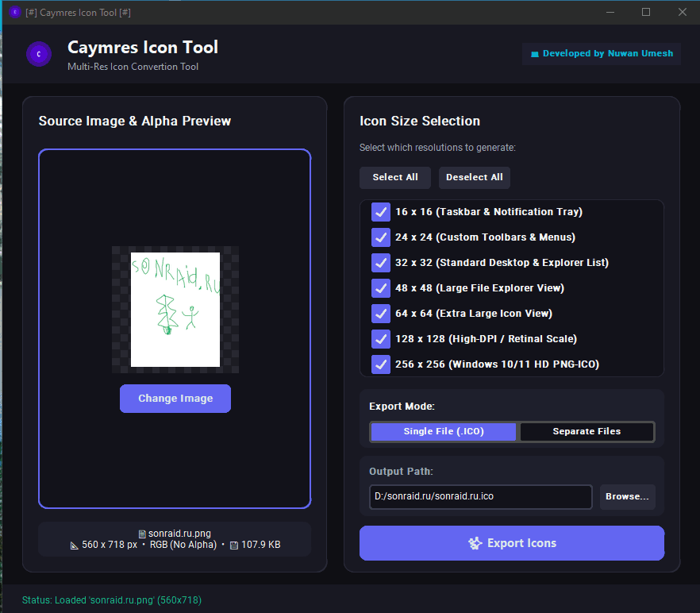The width and height of the screenshot is (700, 613).
Task: Click the source image preview thumbnail
Action: click(175, 310)
